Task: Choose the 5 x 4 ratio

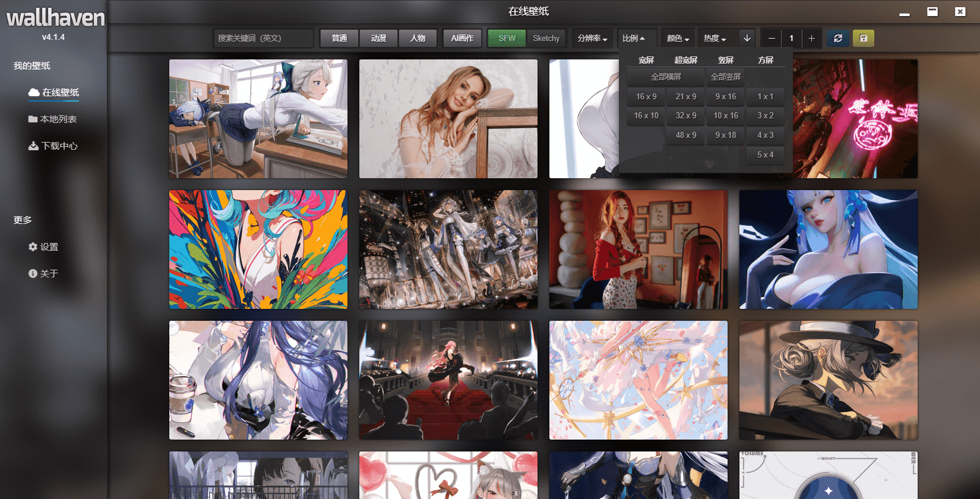Action: 766,155
